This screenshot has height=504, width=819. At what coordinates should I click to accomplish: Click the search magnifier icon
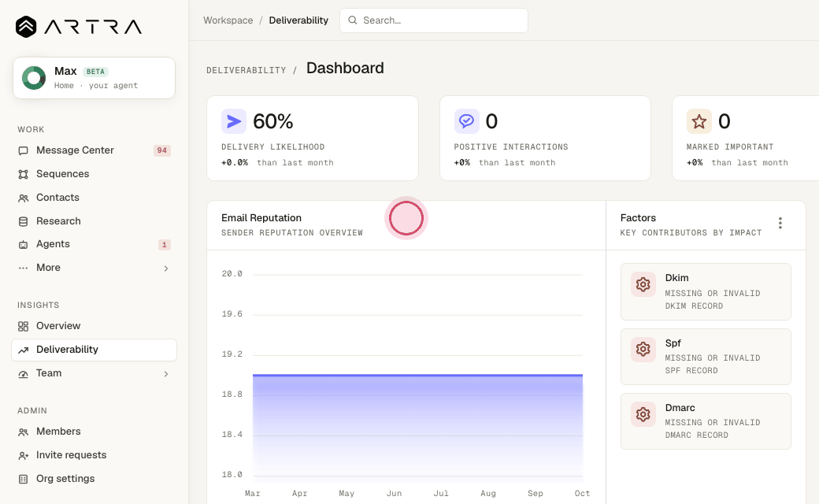point(353,20)
